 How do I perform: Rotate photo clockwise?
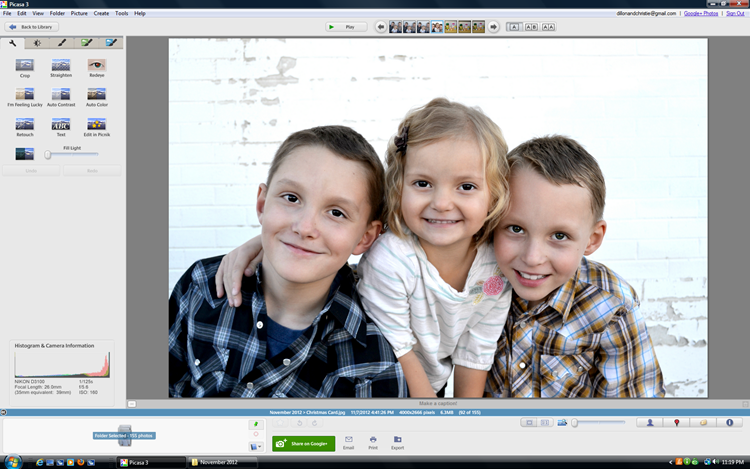pyautogui.click(x=314, y=423)
